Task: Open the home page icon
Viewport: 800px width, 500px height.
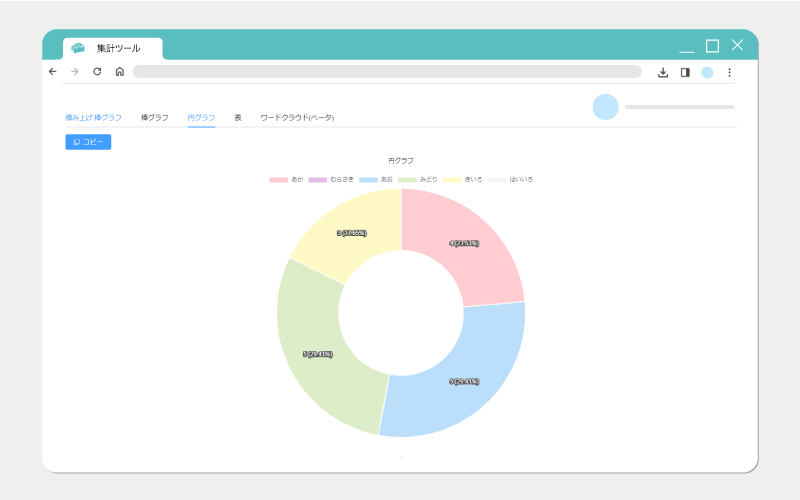Action: point(119,71)
